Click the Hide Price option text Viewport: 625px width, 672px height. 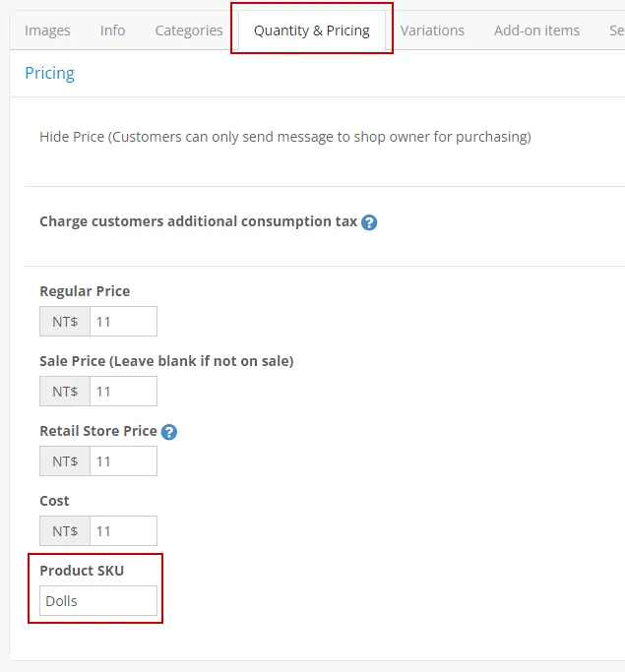pos(284,137)
